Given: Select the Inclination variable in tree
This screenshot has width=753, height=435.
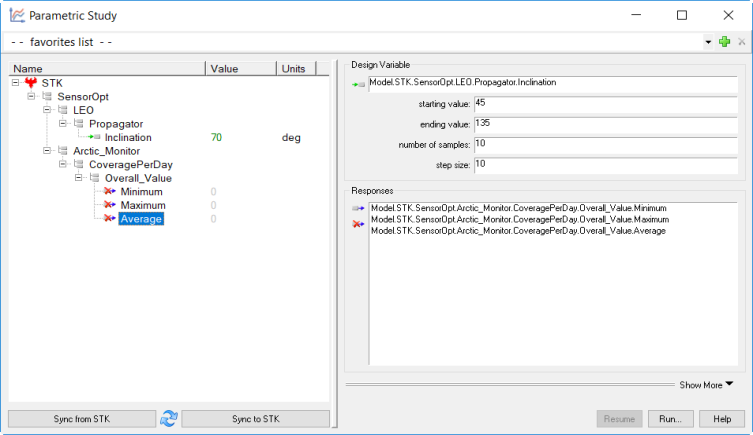Looking at the screenshot, I should [x=128, y=138].
